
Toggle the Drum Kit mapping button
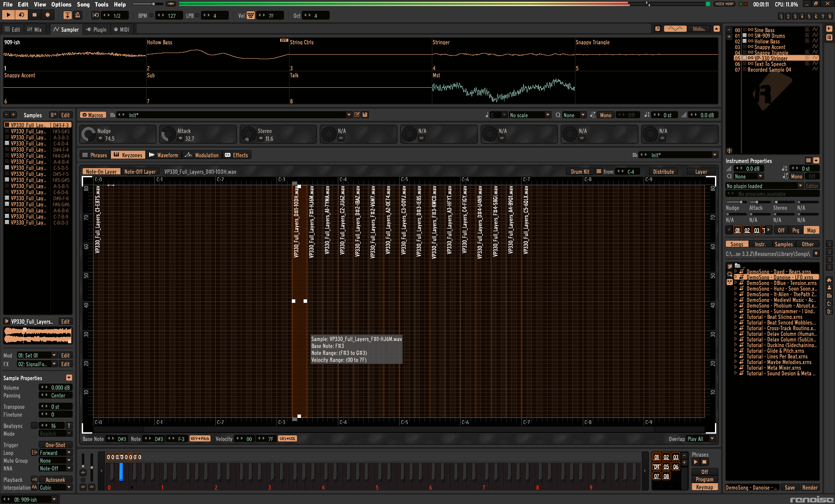[580, 172]
